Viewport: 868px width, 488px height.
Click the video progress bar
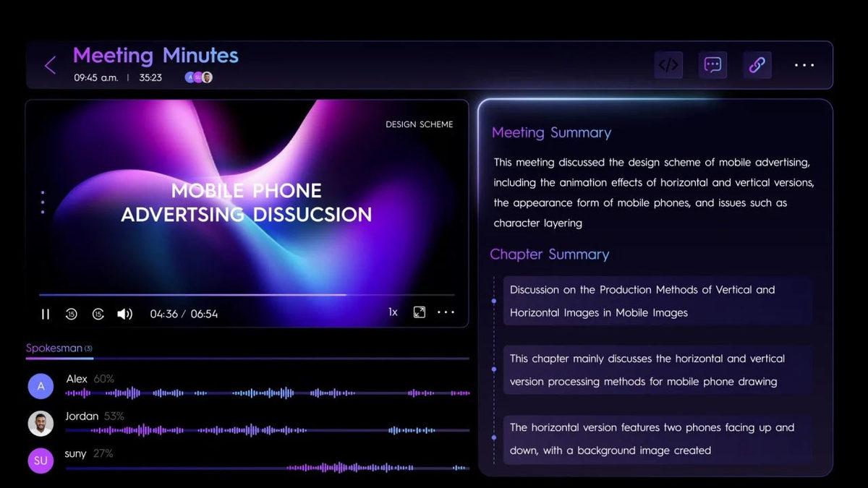click(x=246, y=295)
